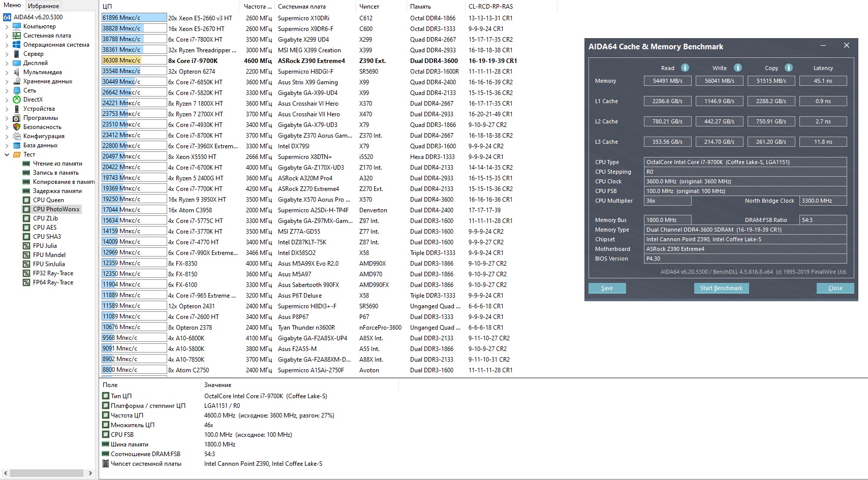Sort by the Память column header
Viewport: 868px width, 480px height.
tap(436, 7)
